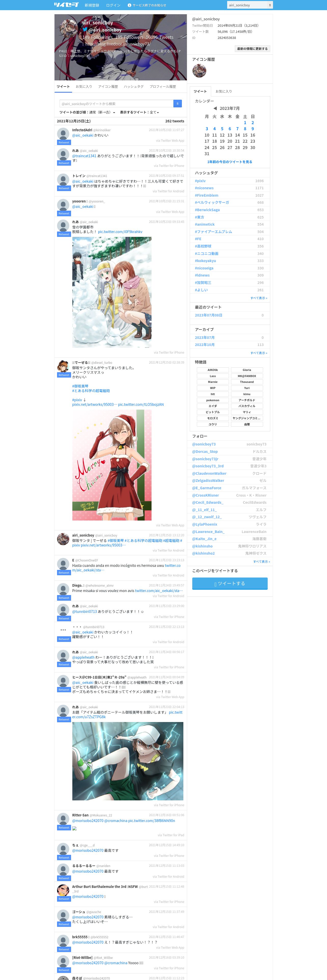Switch to お気に入り tab in main panel
The image size is (327, 980).
coord(84,87)
